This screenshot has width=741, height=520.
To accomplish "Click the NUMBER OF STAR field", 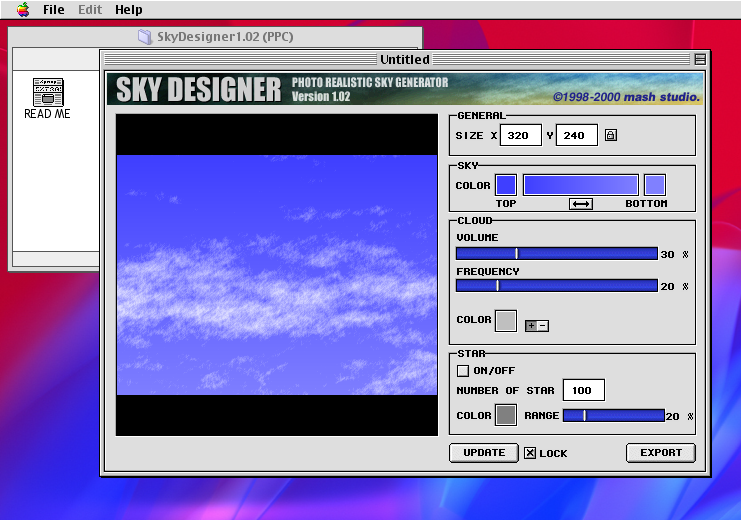I will 584,390.
